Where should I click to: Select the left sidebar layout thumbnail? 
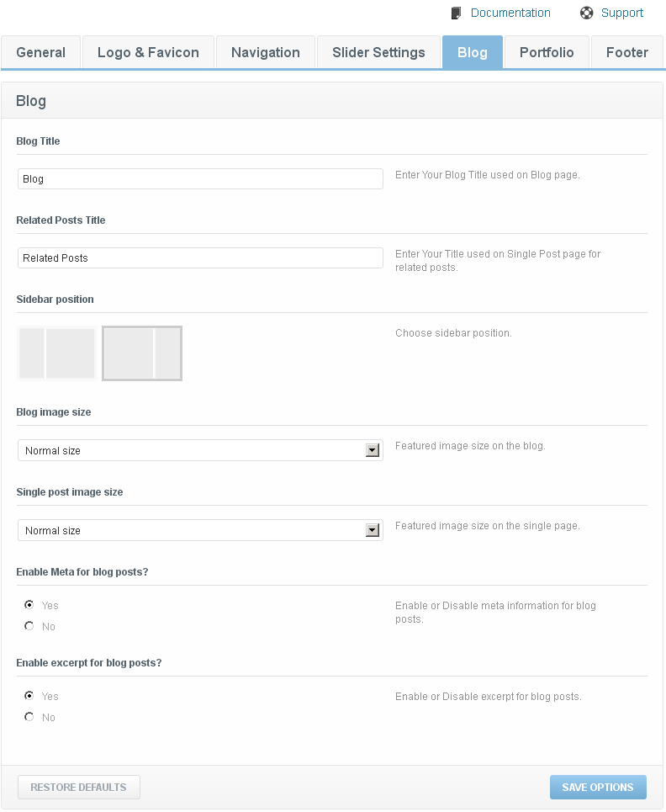coord(57,353)
